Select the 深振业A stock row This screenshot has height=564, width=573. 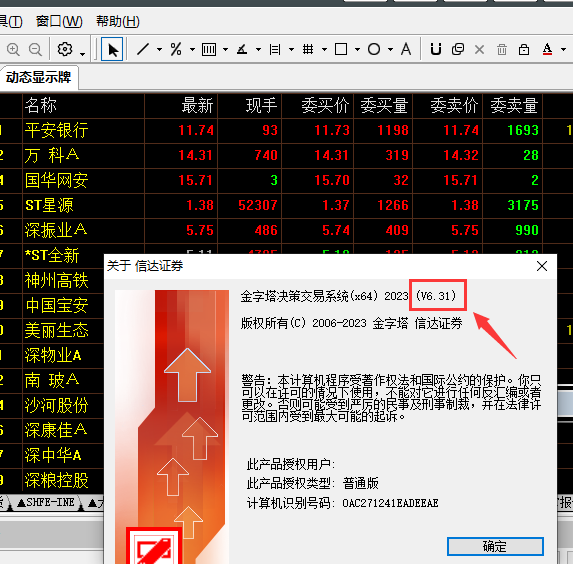click(286, 230)
